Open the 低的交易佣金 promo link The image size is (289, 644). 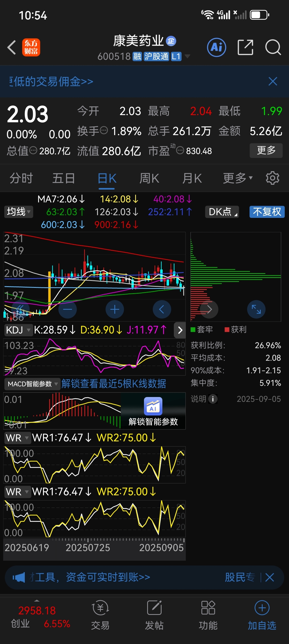(x=51, y=81)
